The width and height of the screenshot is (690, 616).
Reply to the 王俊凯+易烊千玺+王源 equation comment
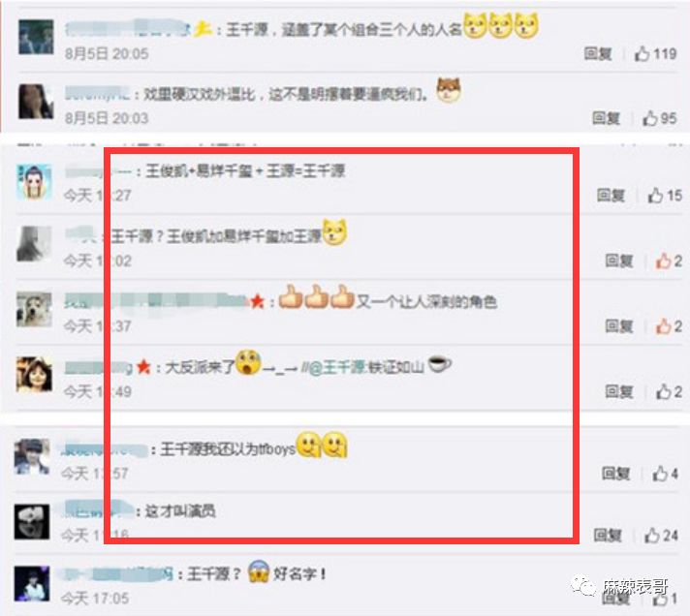pyautogui.click(x=611, y=196)
